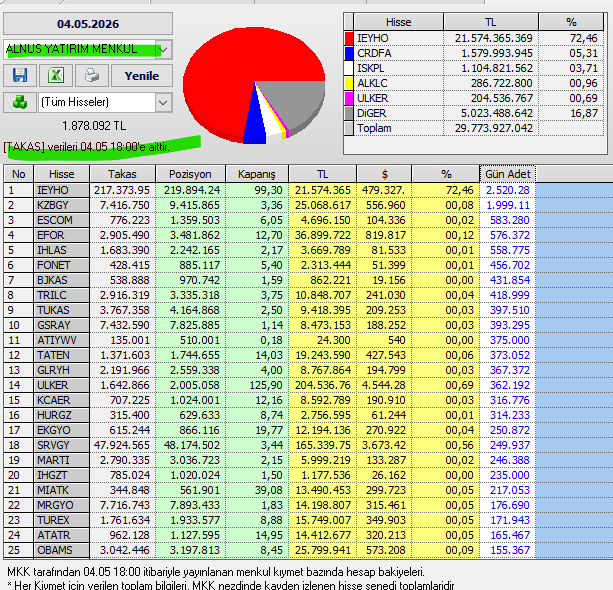Select the IHGZT stock cell

coord(61,475)
